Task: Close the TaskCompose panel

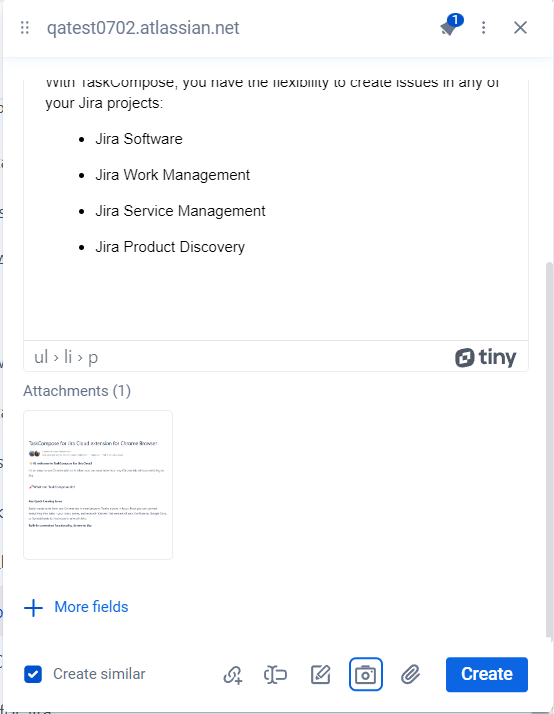Action: pos(520,28)
